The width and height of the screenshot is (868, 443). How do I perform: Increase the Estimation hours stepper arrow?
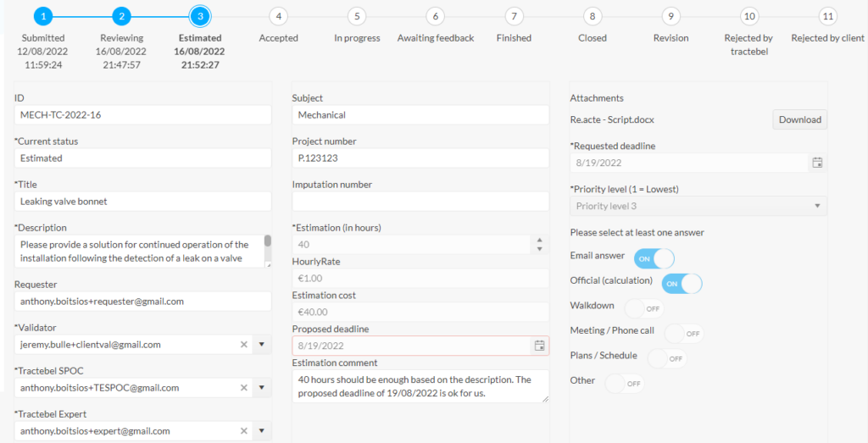point(540,240)
